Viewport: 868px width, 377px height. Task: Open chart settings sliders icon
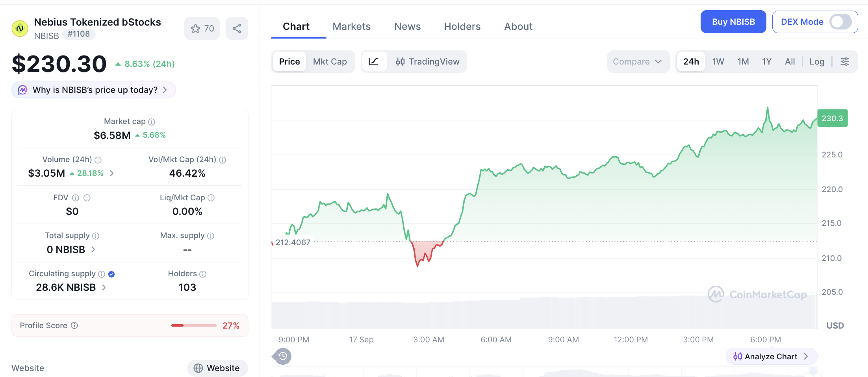point(845,61)
